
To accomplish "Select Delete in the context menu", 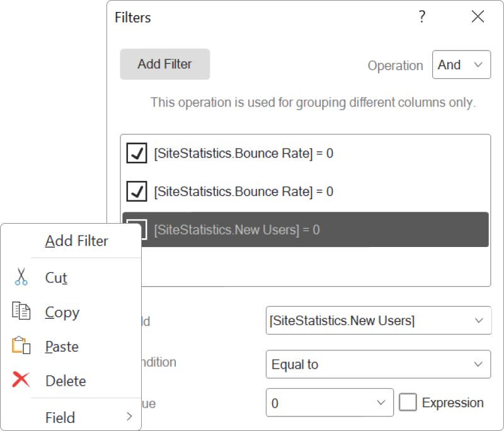I will point(66,381).
